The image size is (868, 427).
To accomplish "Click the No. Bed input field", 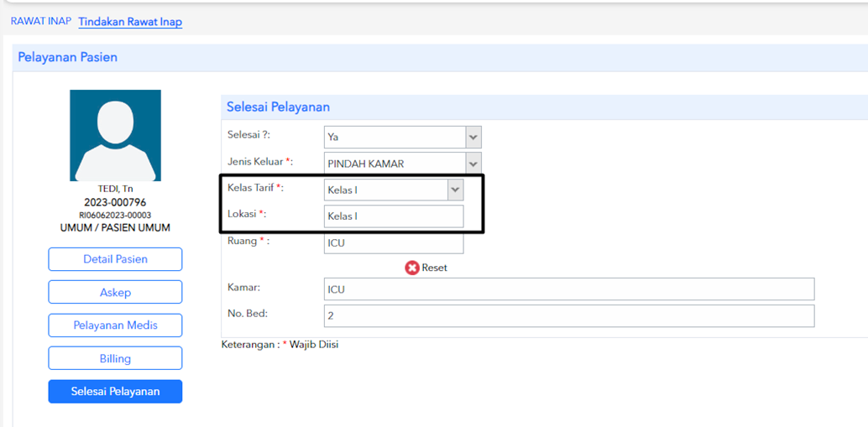I will point(569,315).
